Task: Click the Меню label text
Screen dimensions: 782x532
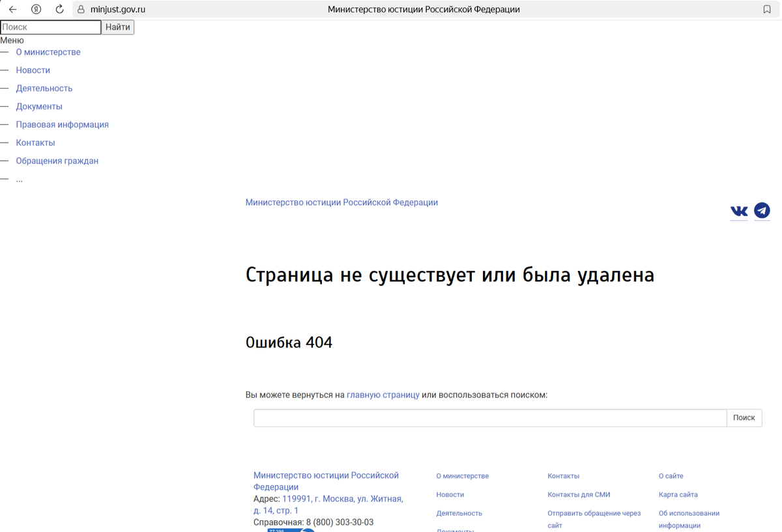Action: pyautogui.click(x=12, y=40)
